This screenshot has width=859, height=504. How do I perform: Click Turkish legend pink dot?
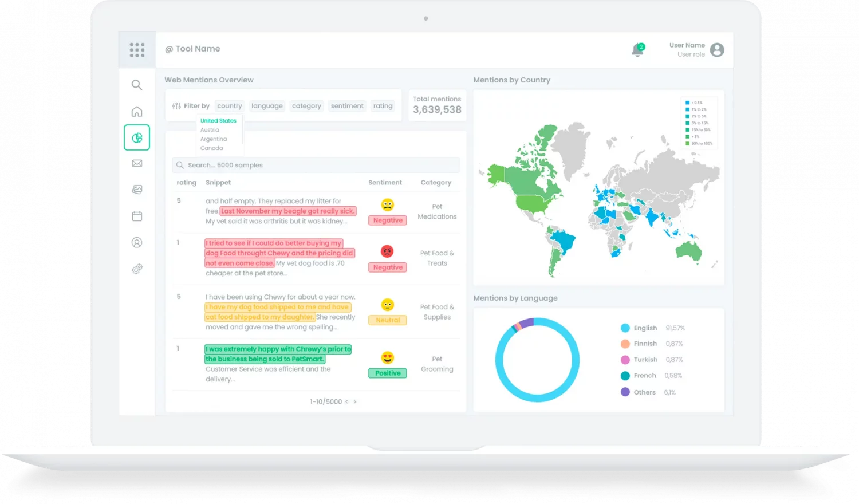pyautogui.click(x=625, y=360)
